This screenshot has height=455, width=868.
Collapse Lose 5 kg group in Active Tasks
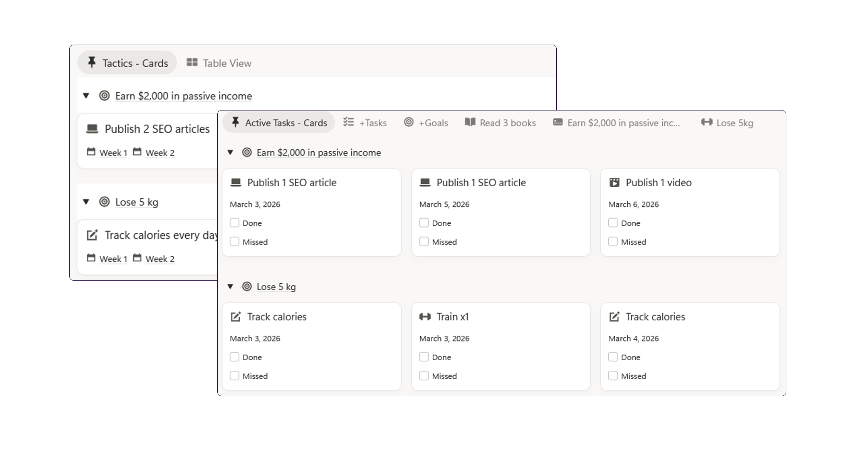tap(230, 286)
